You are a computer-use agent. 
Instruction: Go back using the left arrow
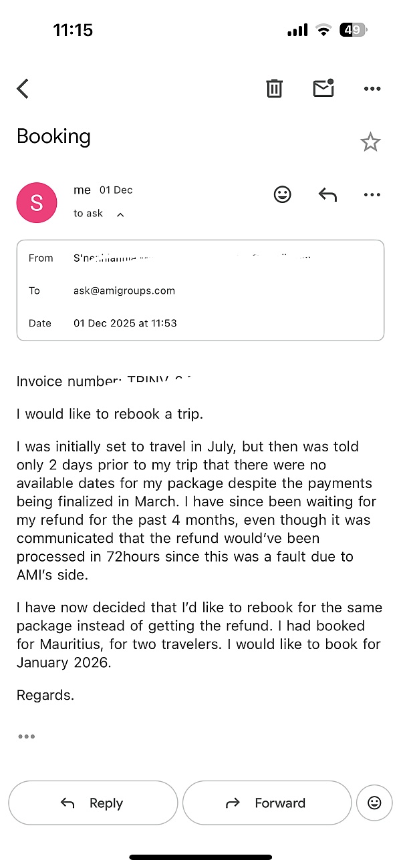23,89
